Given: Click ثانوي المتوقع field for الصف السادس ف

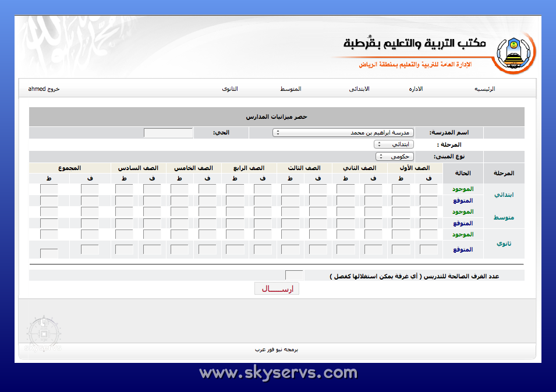Looking at the screenshot, I should [153, 249].
